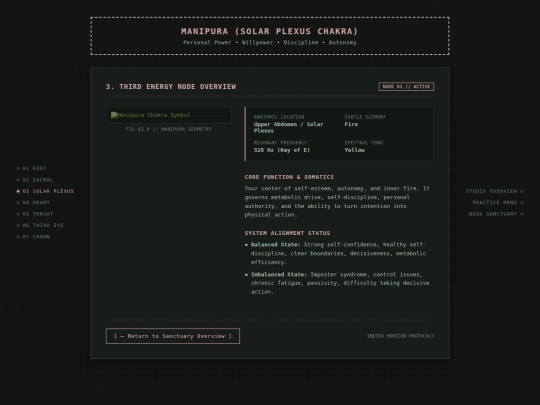Click the Spectral Tone label

(364, 143)
